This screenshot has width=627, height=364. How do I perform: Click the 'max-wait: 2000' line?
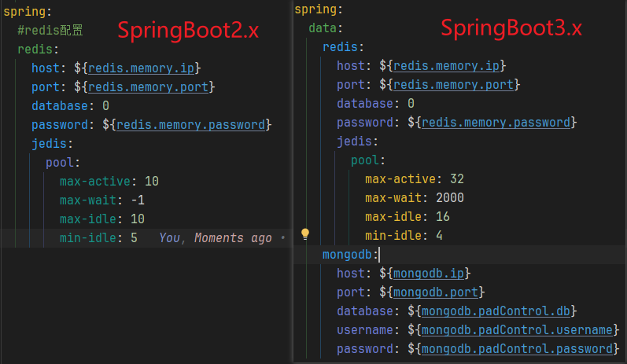(415, 198)
